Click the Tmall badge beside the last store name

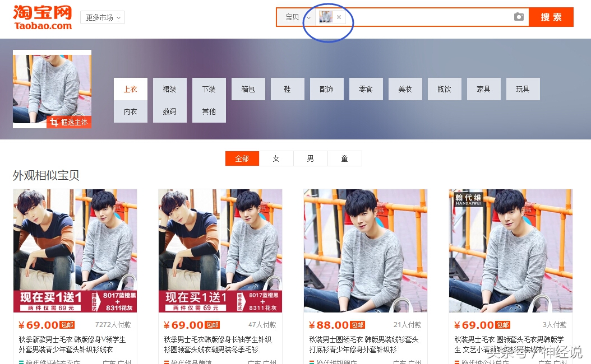point(456,361)
